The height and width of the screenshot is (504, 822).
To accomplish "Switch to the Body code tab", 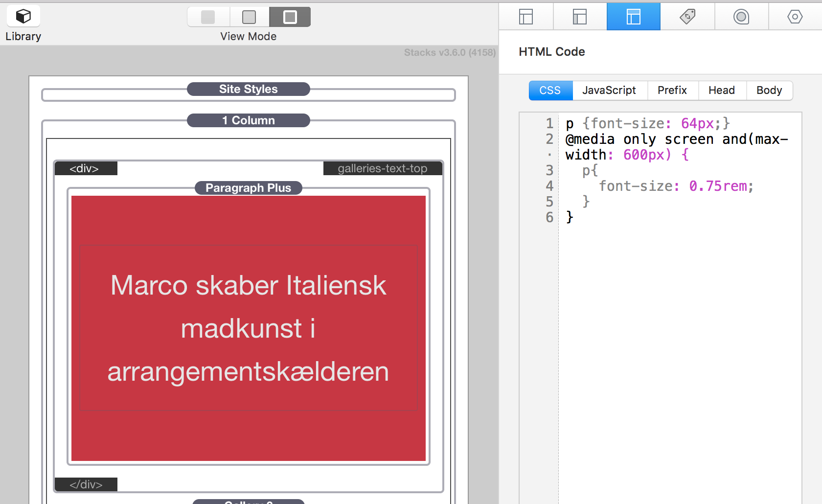I will [769, 91].
